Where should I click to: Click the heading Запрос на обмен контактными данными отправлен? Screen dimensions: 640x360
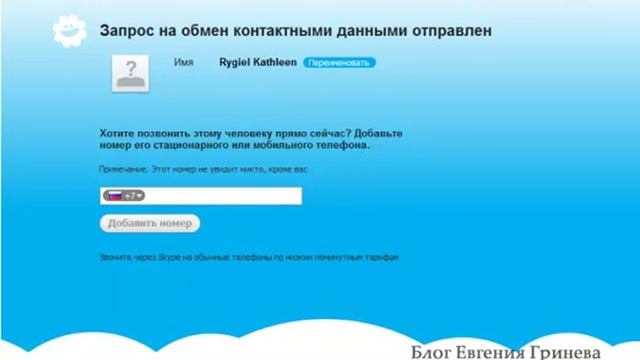pos(296,31)
